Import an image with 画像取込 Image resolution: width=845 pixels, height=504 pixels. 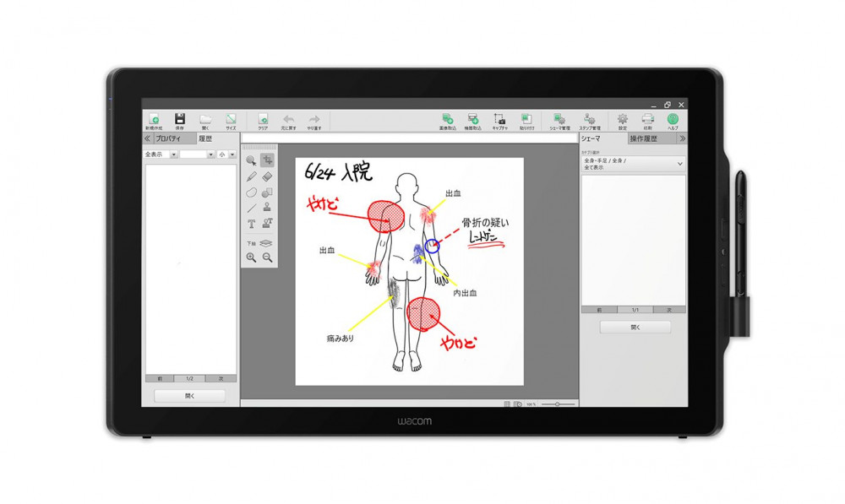pos(447,122)
